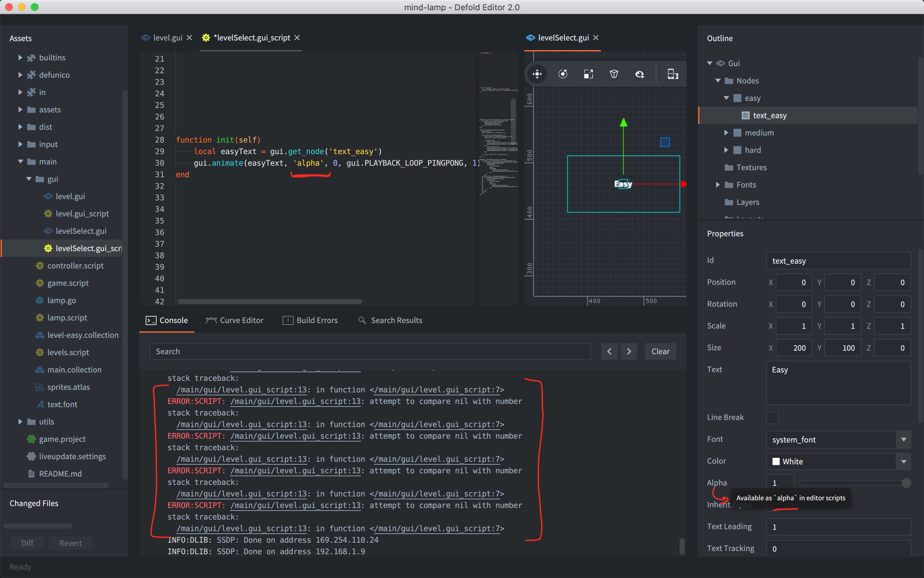This screenshot has height=578, width=924.
Task: Click the text.font icon
Action: (40, 405)
